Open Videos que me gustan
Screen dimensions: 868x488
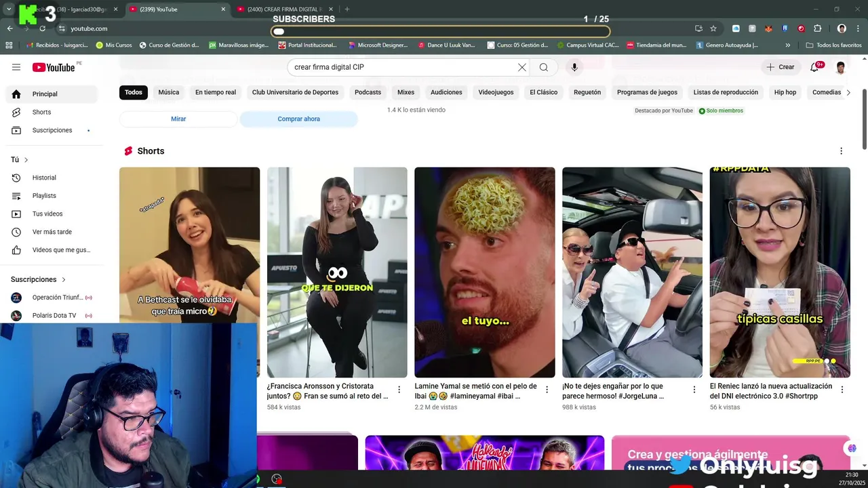52,250
